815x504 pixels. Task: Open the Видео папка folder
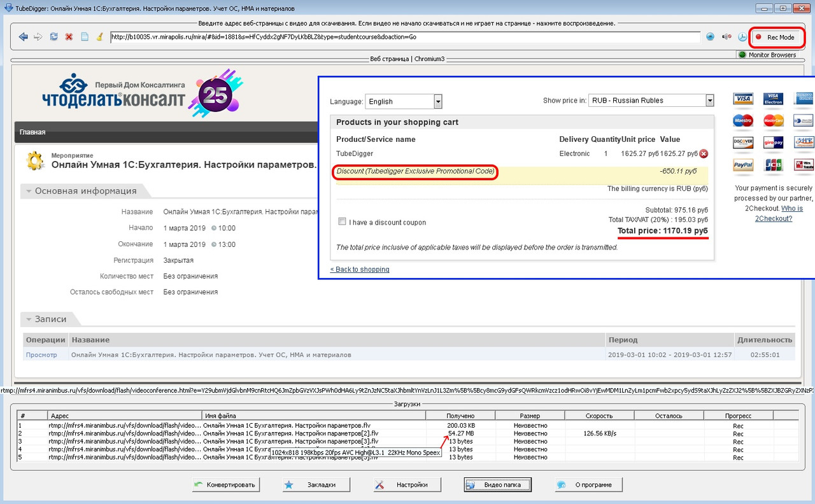(x=497, y=485)
